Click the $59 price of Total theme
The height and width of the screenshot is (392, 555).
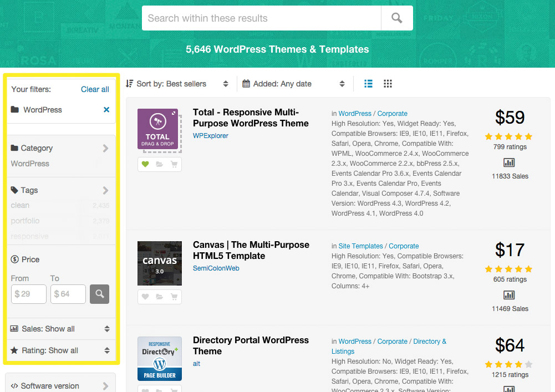pos(510,118)
